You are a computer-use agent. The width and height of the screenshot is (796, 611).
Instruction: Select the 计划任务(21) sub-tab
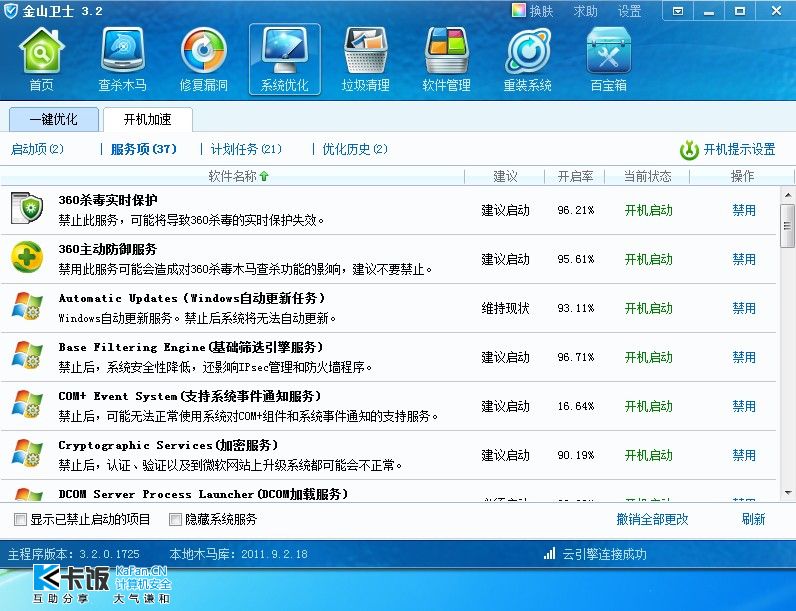[246, 149]
